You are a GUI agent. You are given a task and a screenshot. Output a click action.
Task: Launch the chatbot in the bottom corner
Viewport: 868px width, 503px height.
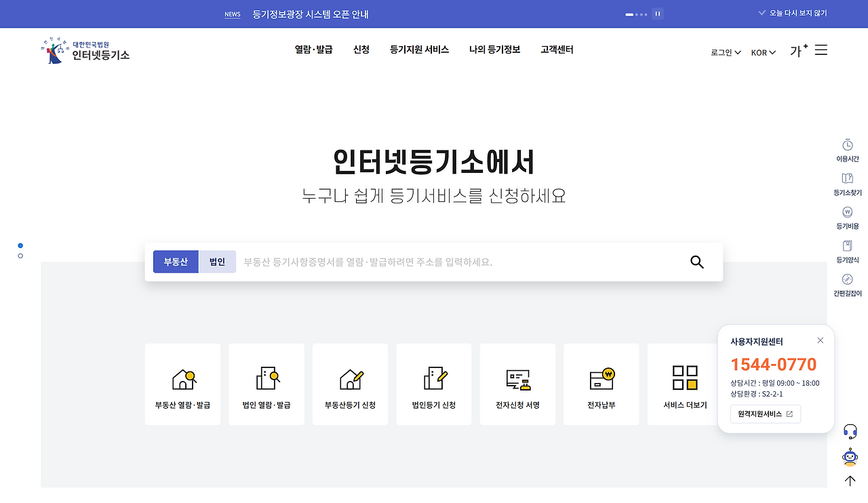(x=850, y=457)
